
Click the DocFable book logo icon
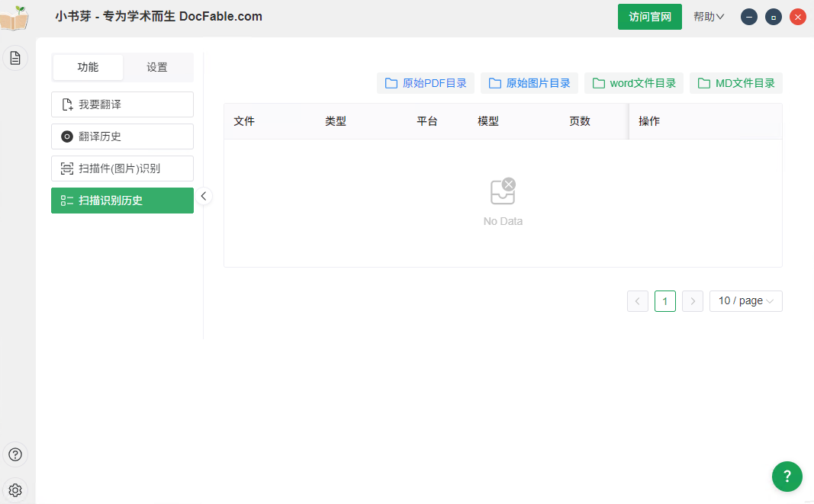14,18
